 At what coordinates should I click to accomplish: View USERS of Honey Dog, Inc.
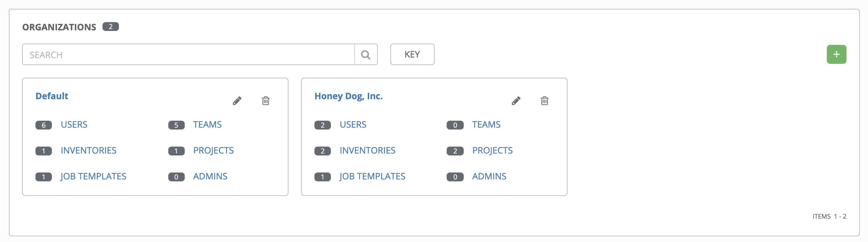(353, 125)
